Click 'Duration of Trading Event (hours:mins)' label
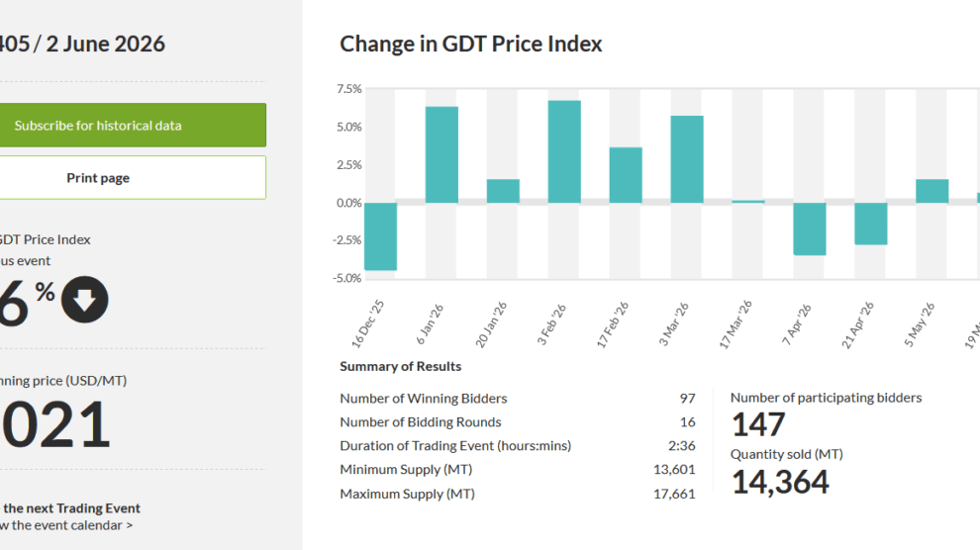 pos(455,446)
